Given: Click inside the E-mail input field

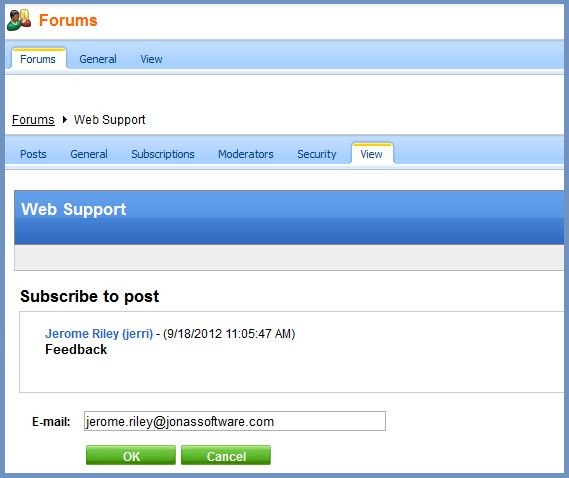Looking at the screenshot, I should (x=235, y=421).
